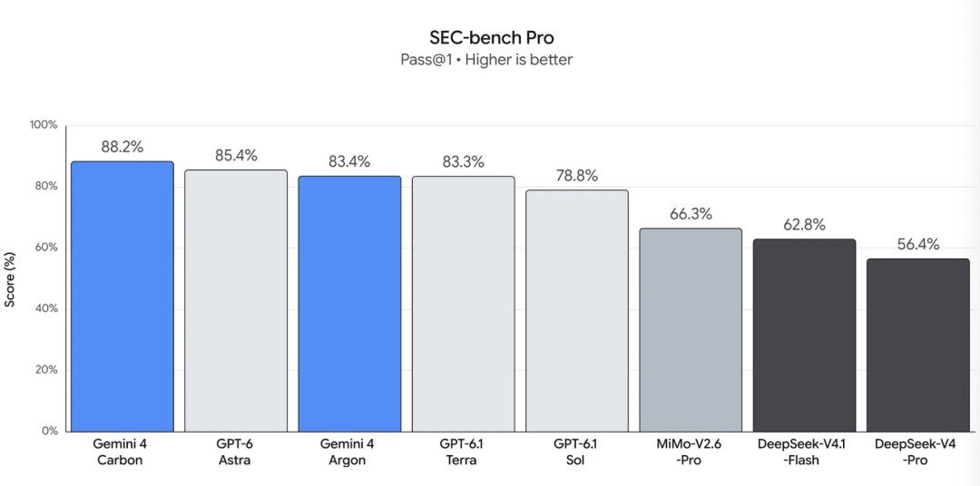Select the MiMo-V2.6-Pro gray bar
980x486 pixels.
pos(691,330)
